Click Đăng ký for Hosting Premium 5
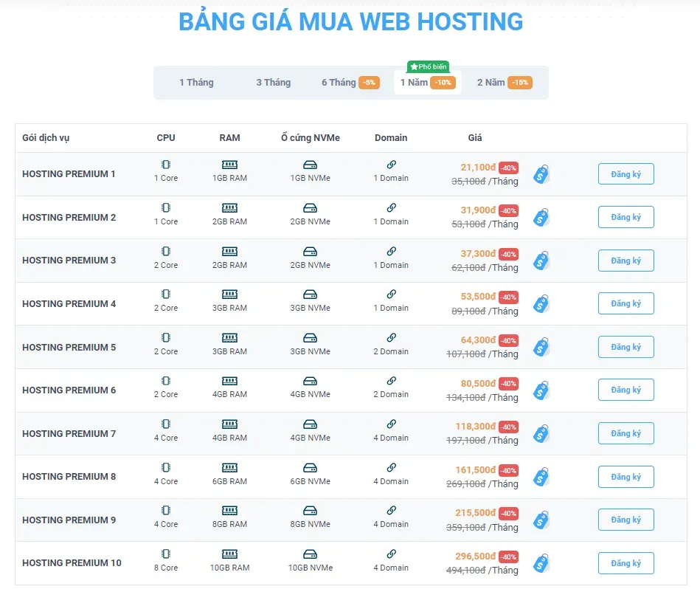 [x=626, y=347]
